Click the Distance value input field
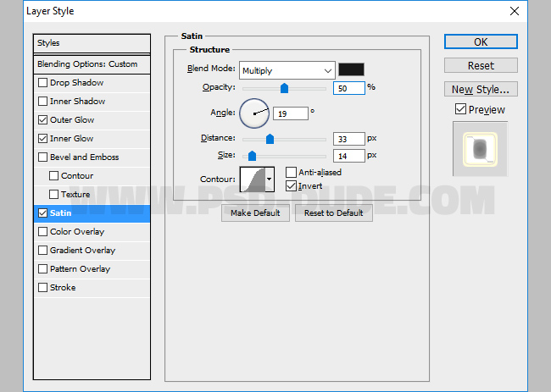 pos(348,139)
